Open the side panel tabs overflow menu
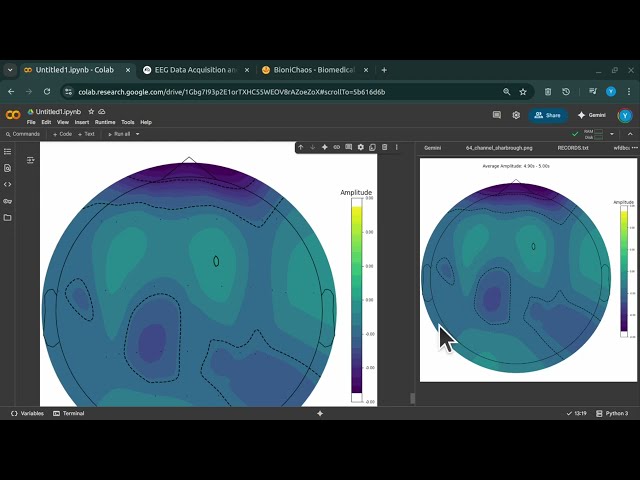 (x=634, y=148)
